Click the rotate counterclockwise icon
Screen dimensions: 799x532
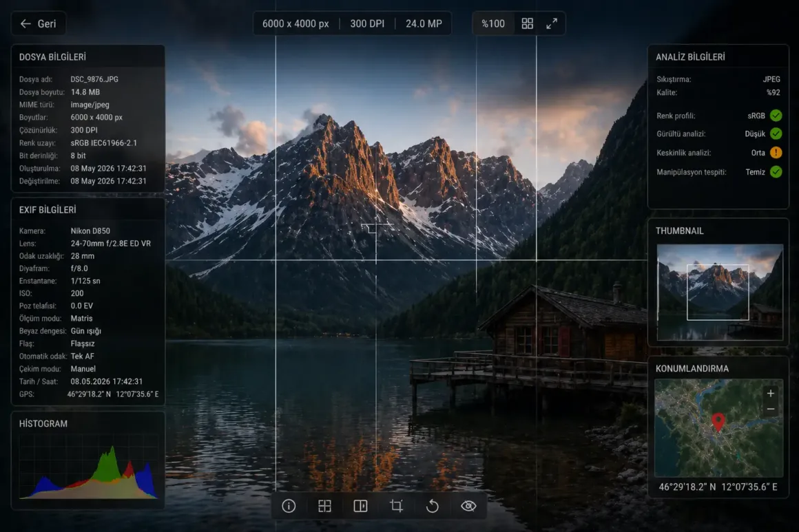[x=433, y=506]
